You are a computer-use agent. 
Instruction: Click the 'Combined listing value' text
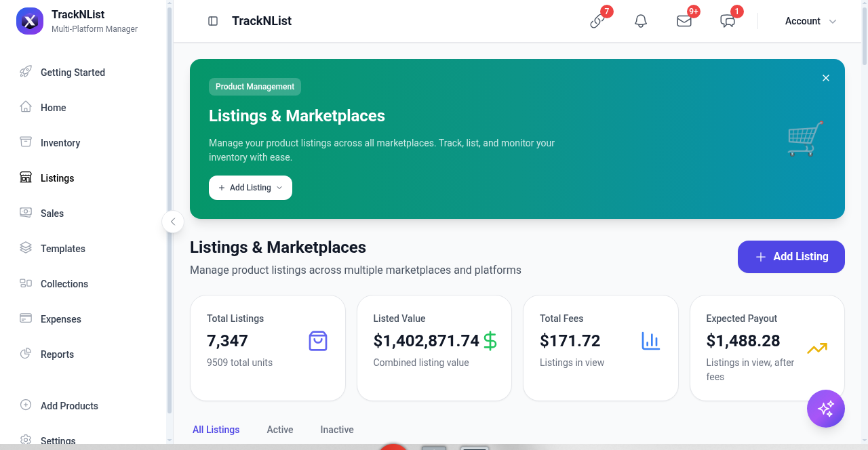coord(421,363)
